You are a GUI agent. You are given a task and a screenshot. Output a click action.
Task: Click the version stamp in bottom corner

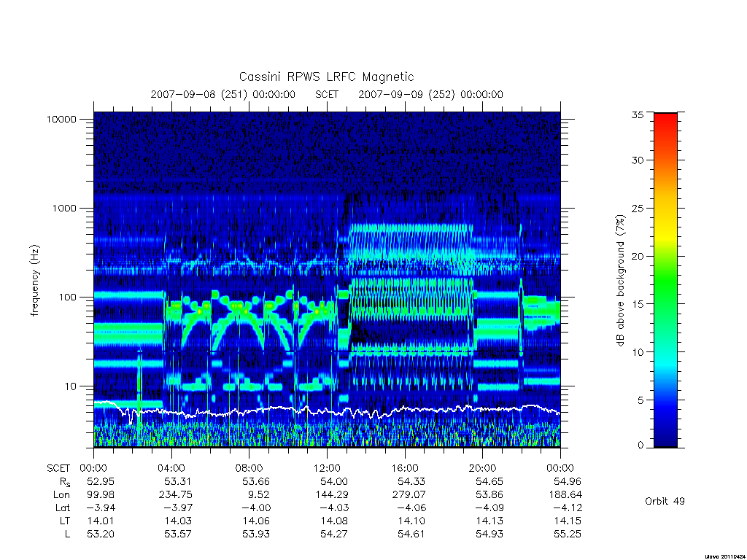(724, 556)
